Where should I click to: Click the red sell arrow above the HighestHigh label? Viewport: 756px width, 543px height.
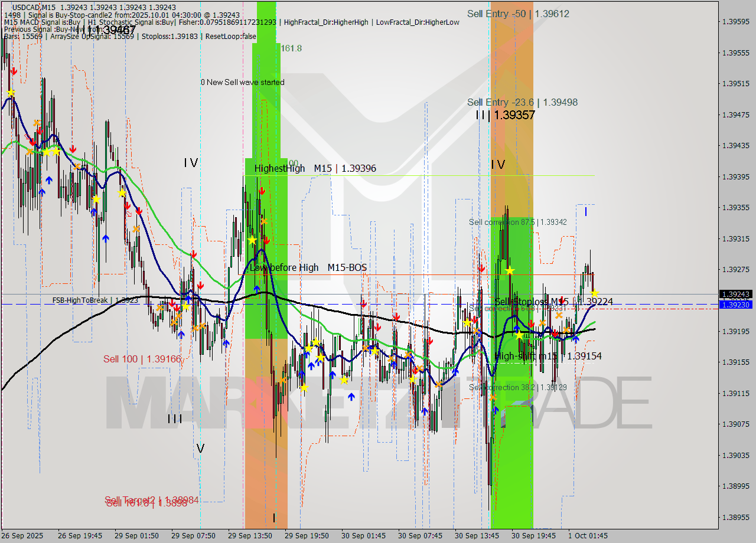262,190
